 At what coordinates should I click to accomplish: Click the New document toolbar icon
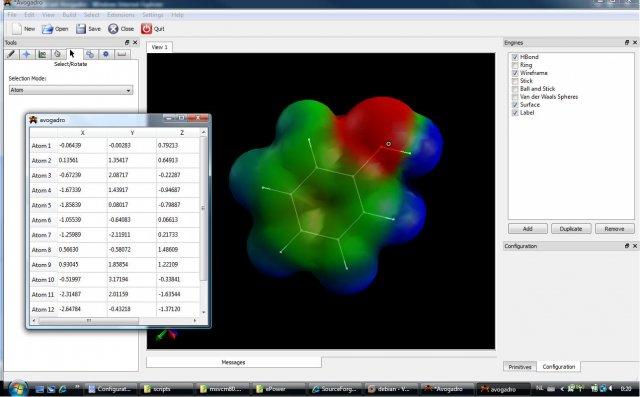click(x=16, y=29)
